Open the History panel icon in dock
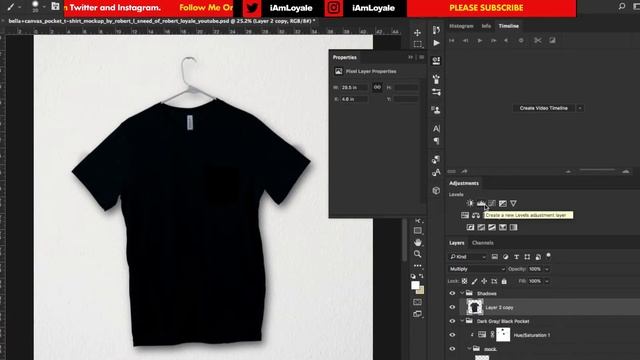This screenshot has width=640, height=360. tap(436, 30)
